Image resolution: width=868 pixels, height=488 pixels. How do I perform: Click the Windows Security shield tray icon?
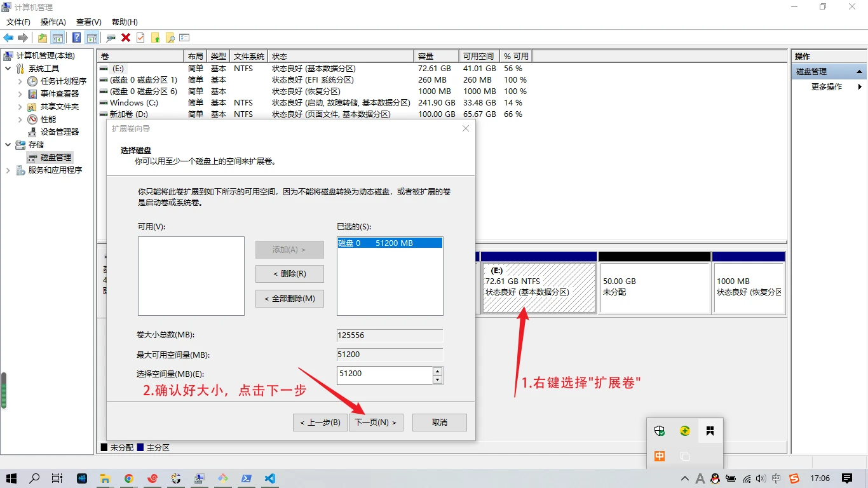(x=660, y=431)
